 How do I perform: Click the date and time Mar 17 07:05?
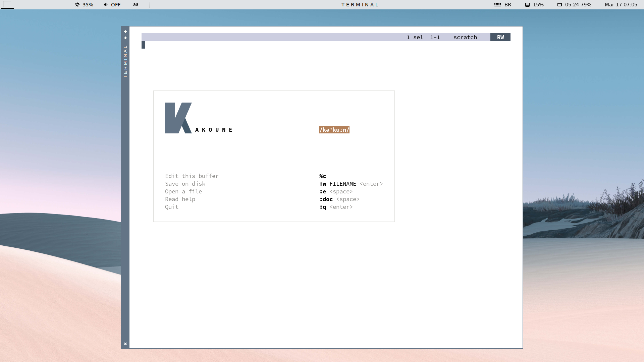[x=621, y=5]
